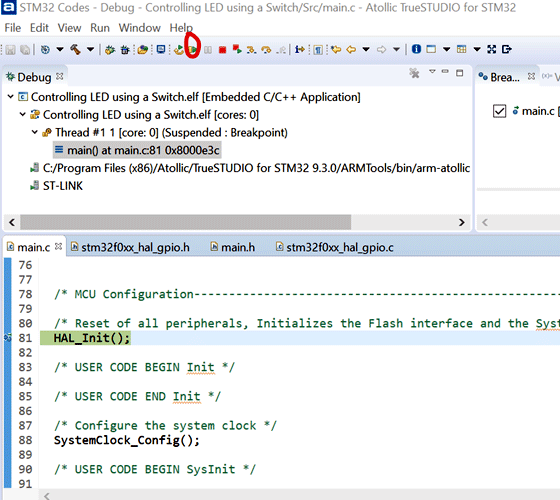Uncheck the main.c breakpoint checkbox
560x500 pixels.
(499, 111)
